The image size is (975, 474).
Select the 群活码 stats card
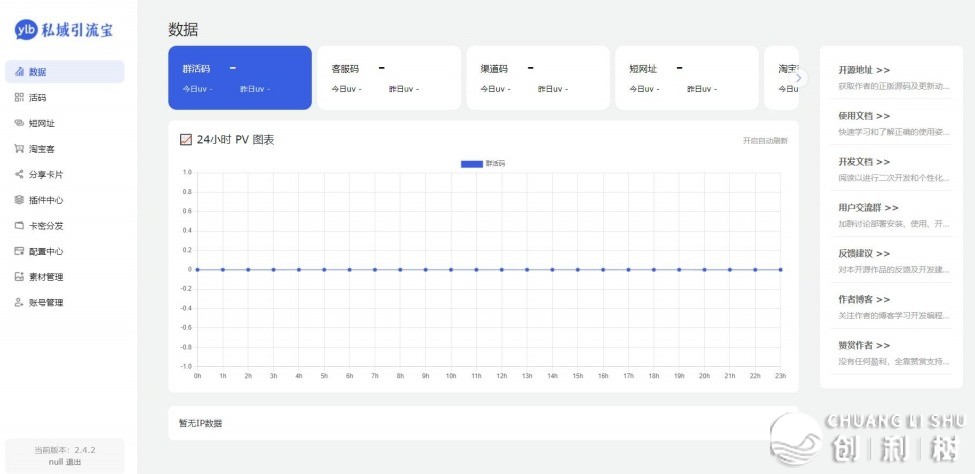240,78
